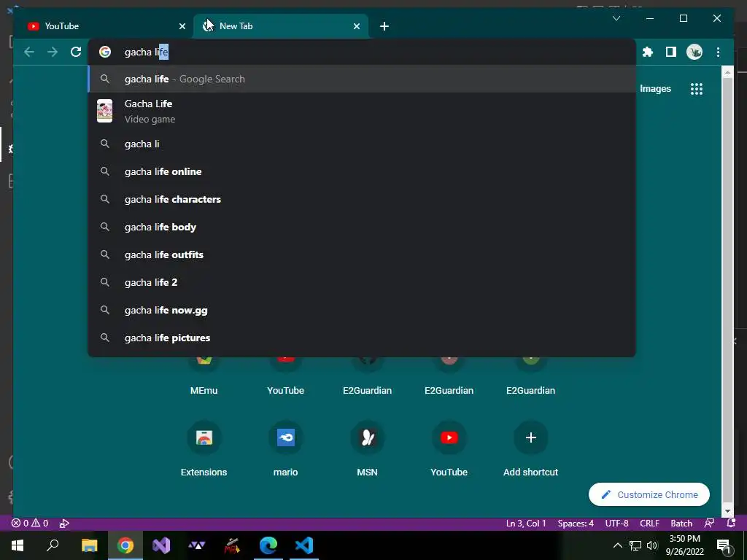Open a new tab with plus button
Viewport: 747px width, 560px height.
pyautogui.click(x=384, y=26)
